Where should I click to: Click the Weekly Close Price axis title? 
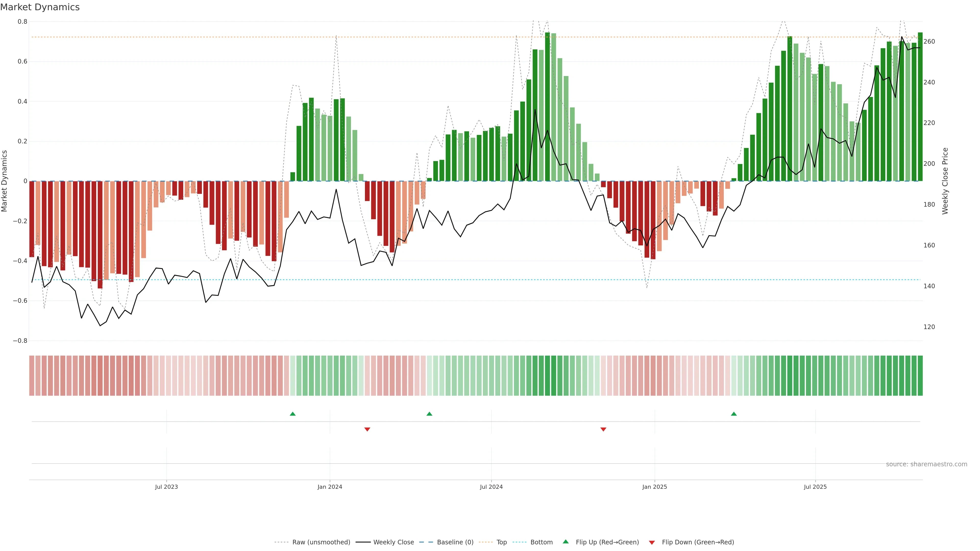[945, 181]
